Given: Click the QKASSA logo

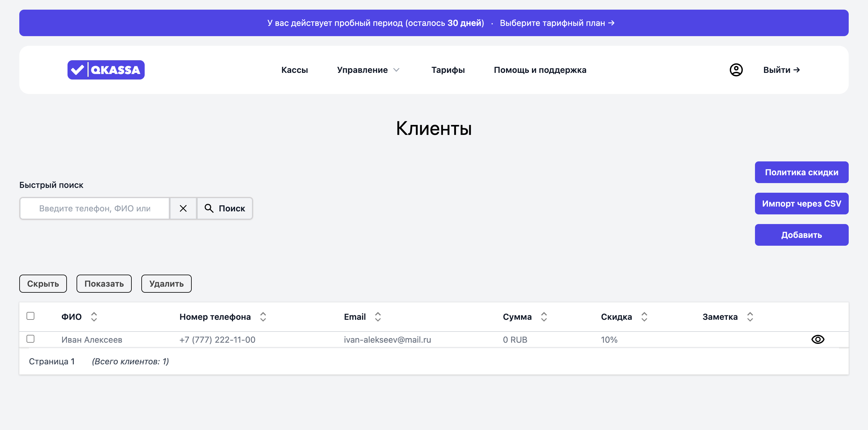Looking at the screenshot, I should tap(106, 70).
